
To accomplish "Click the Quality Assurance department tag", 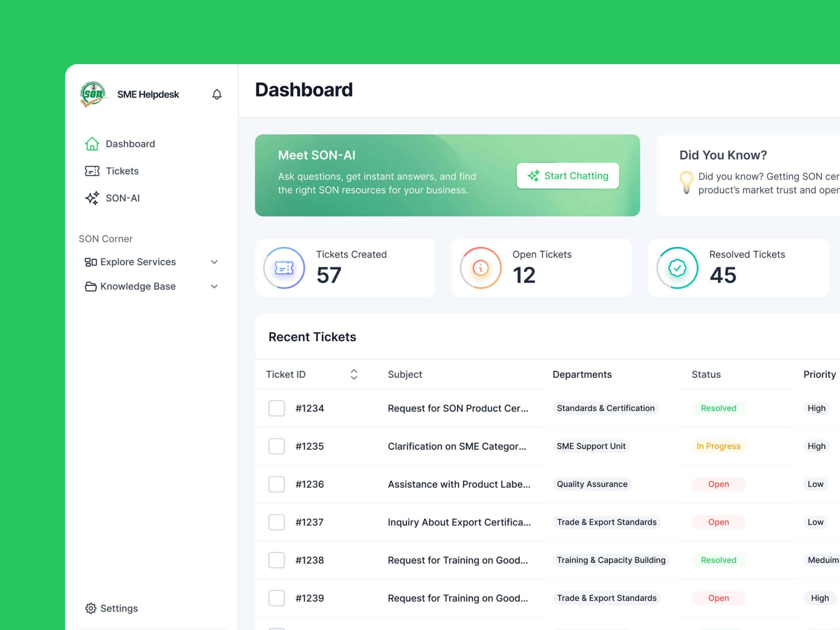I will [x=592, y=484].
